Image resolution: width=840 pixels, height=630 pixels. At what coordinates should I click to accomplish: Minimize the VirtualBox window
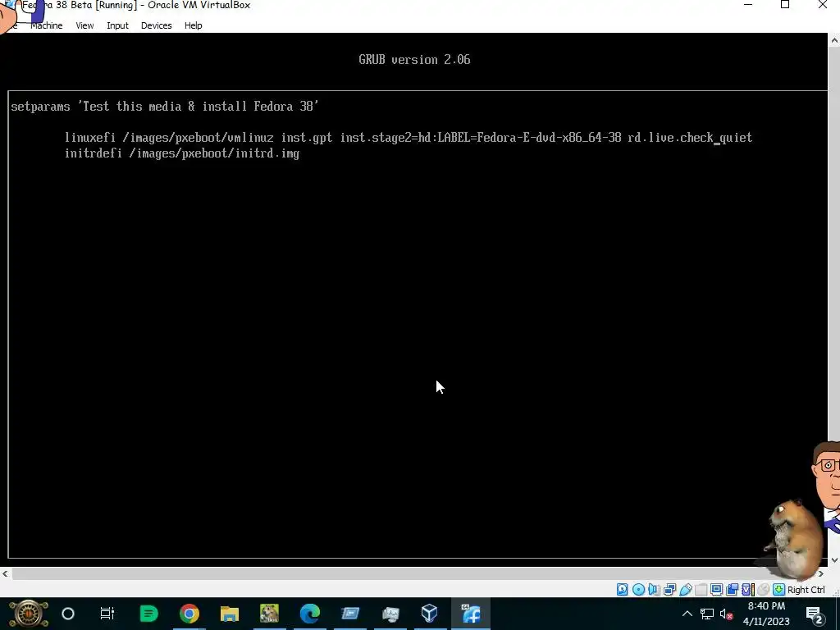[748, 5]
